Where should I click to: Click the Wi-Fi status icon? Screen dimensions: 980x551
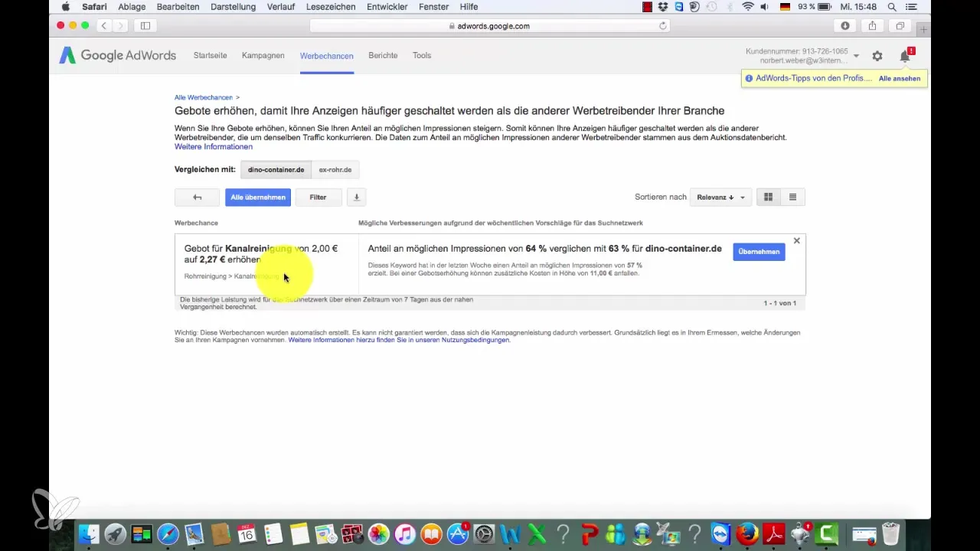[x=747, y=7]
